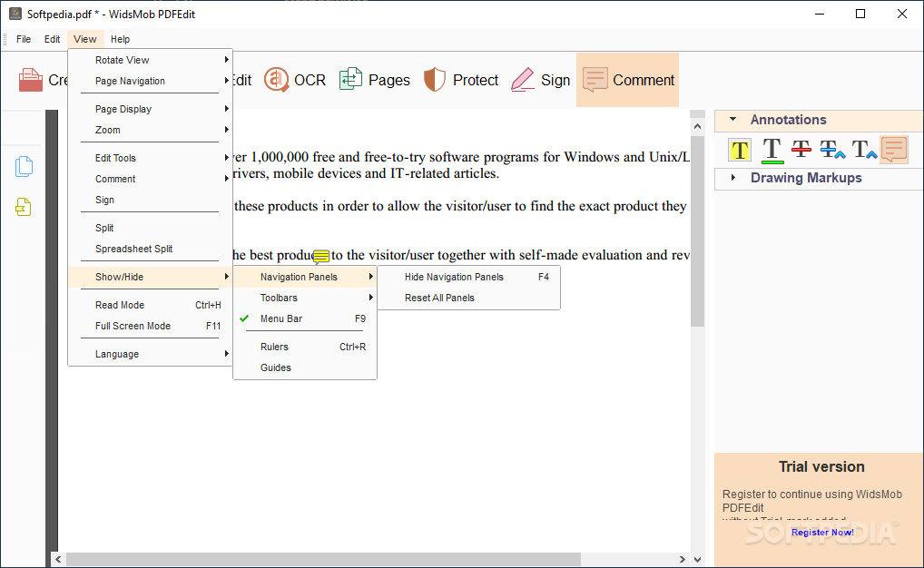924x568 pixels.
Task: Close the WidsMob PDFEdit window
Action: [901, 14]
